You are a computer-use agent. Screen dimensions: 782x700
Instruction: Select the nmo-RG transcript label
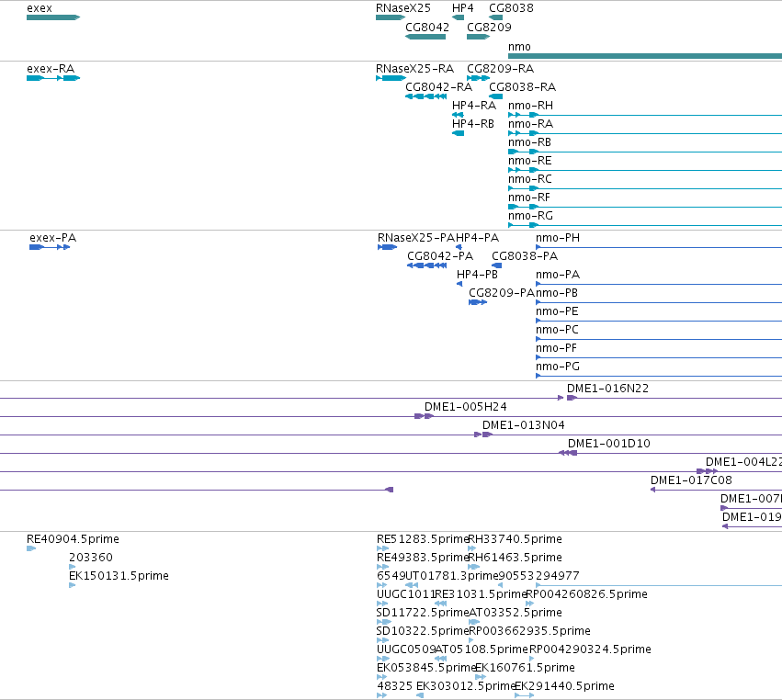click(x=530, y=215)
